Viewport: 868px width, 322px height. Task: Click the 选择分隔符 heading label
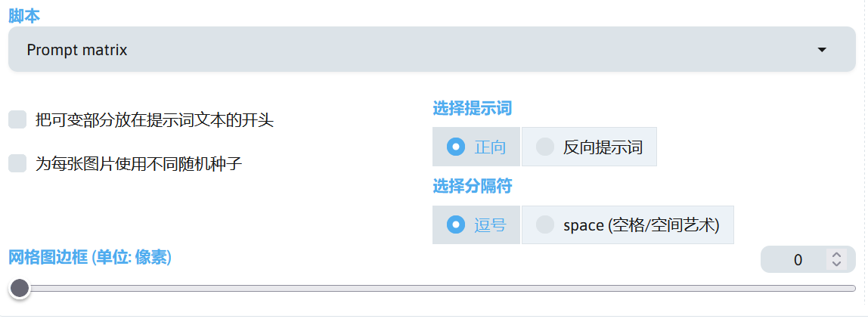(472, 186)
